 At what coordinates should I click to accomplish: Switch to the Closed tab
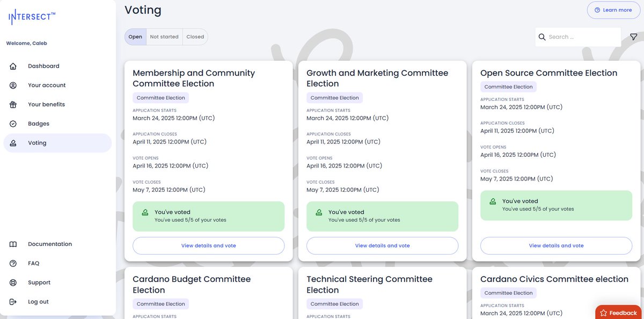tap(195, 37)
